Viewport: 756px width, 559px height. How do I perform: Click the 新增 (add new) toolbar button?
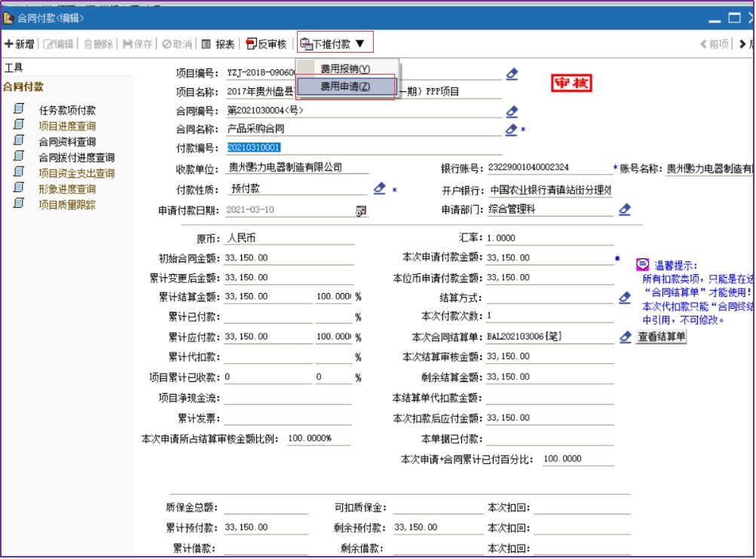tap(20, 44)
